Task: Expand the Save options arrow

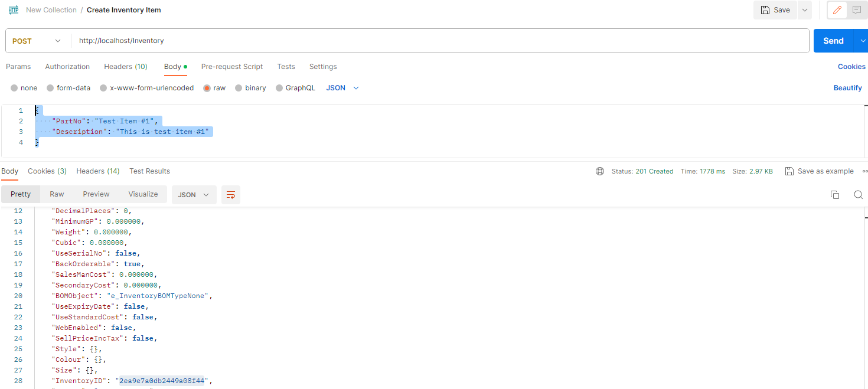Action: [804, 10]
